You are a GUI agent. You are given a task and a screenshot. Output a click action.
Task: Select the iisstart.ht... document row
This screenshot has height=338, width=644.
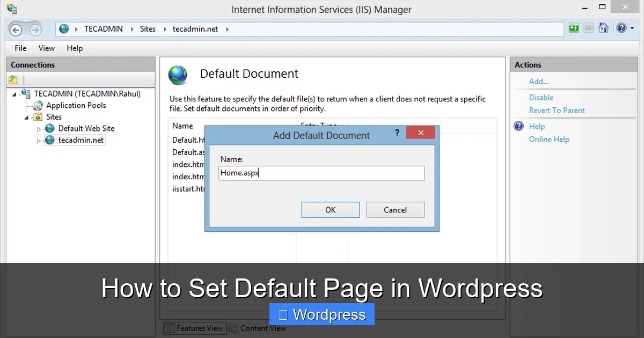[188, 189]
